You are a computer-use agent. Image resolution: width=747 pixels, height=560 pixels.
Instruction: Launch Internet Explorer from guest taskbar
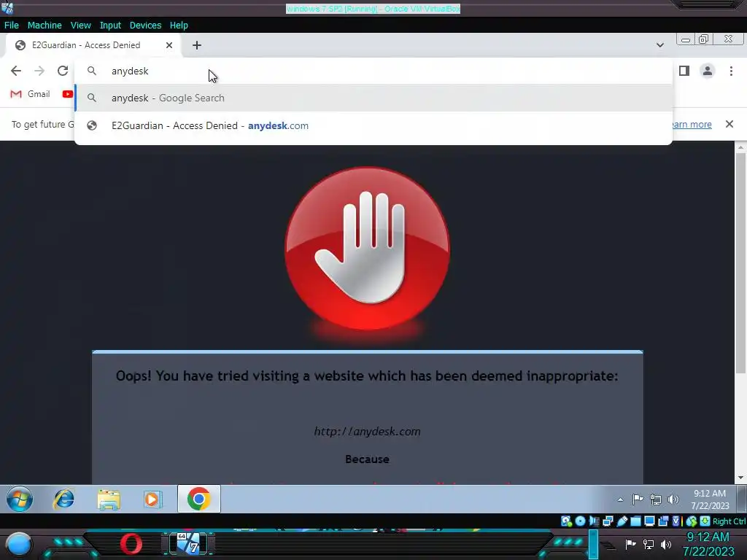tap(64, 499)
